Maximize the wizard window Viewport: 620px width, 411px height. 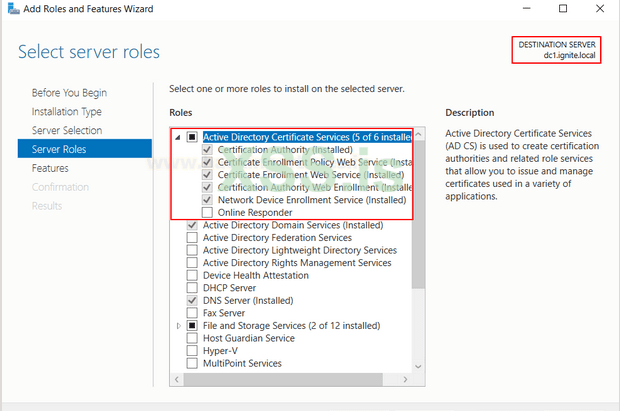(x=563, y=8)
